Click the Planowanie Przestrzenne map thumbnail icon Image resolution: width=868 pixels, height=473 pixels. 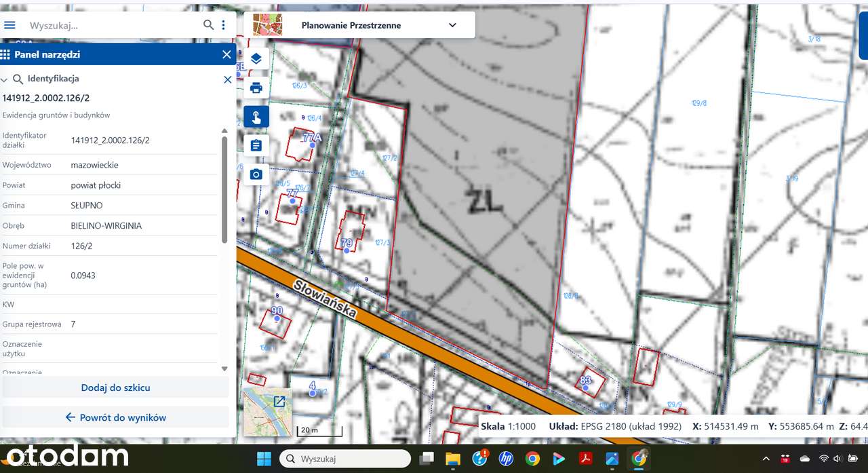coord(267,24)
